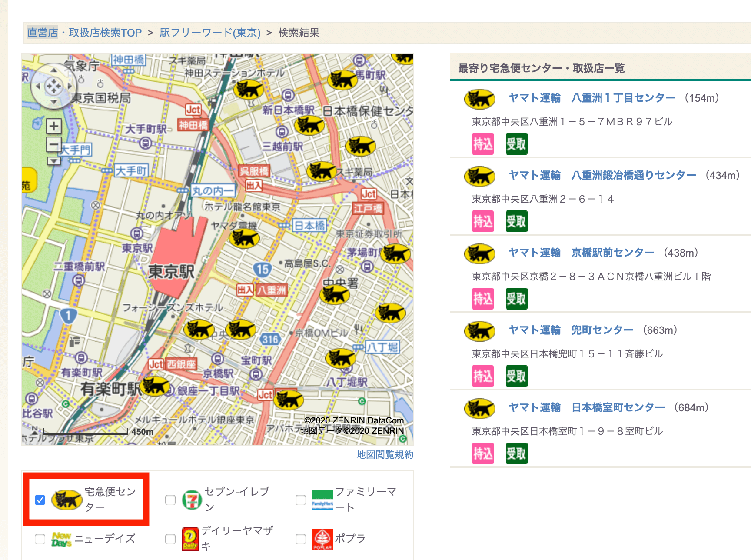The image size is (751, 560).
Task: Click the 受取 icon for 京橋駅前センター
Action: tap(516, 299)
